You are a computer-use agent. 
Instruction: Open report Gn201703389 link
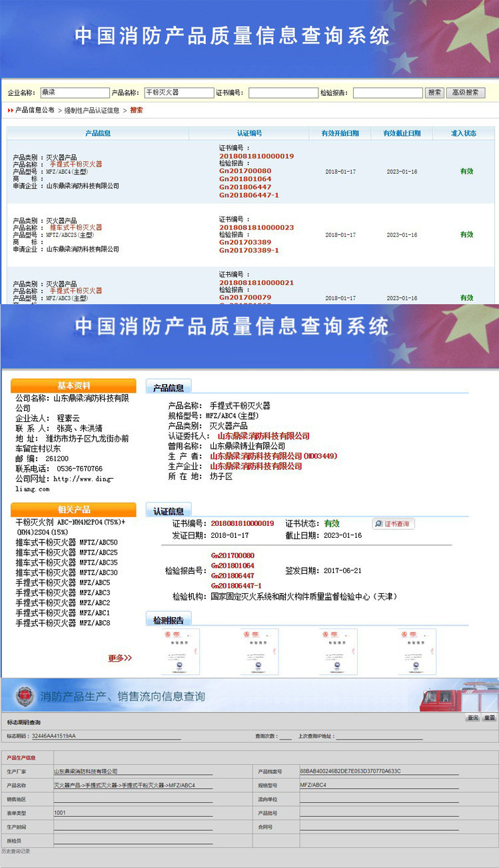coord(245,242)
